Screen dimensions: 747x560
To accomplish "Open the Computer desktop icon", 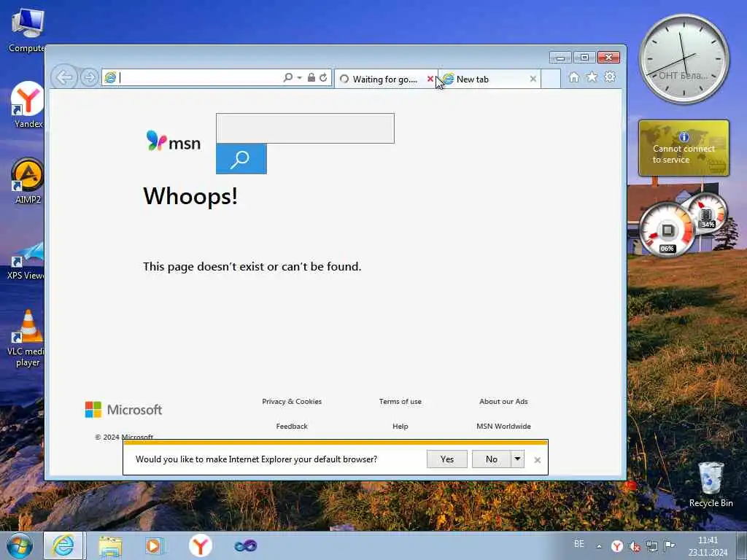I will click(x=27, y=31).
